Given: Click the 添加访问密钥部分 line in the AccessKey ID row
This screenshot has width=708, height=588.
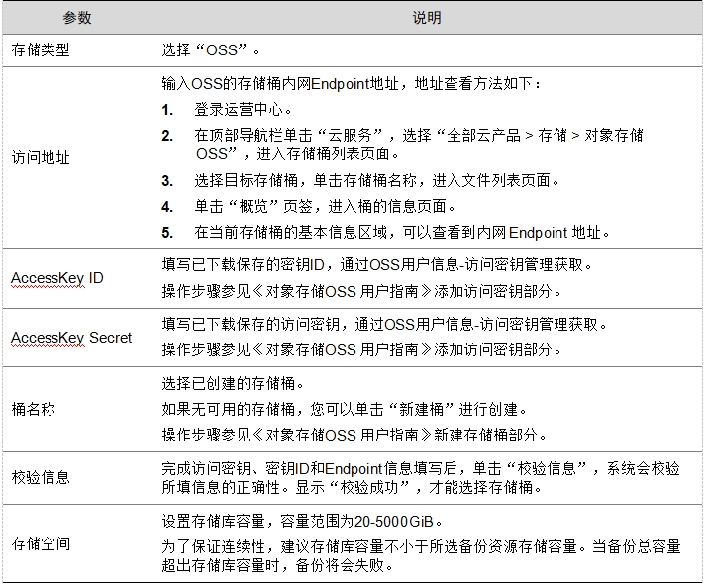Looking at the screenshot, I should [x=361, y=291].
